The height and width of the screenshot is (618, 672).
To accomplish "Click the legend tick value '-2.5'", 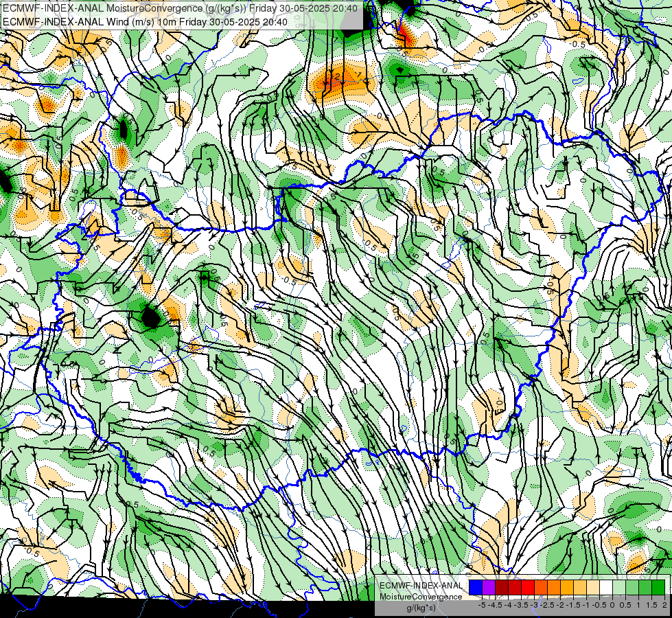I will (x=548, y=605).
